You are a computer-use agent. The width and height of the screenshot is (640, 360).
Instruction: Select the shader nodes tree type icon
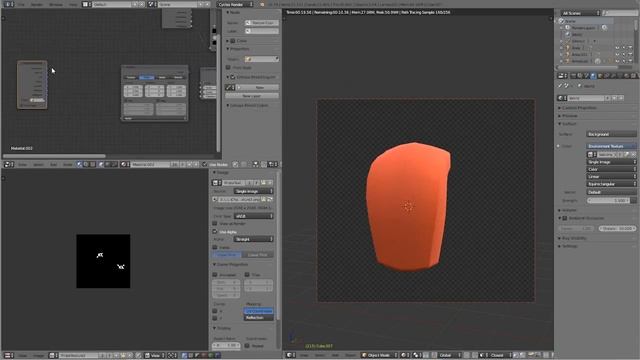79,164
